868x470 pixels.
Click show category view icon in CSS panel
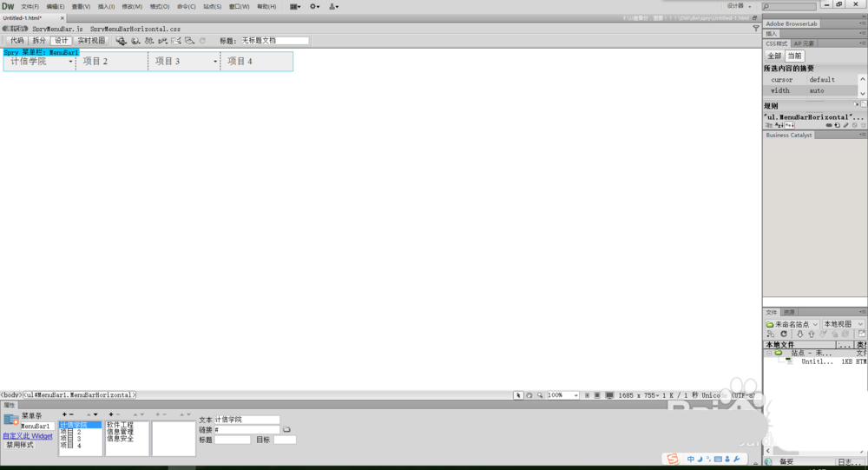[769, 125]
